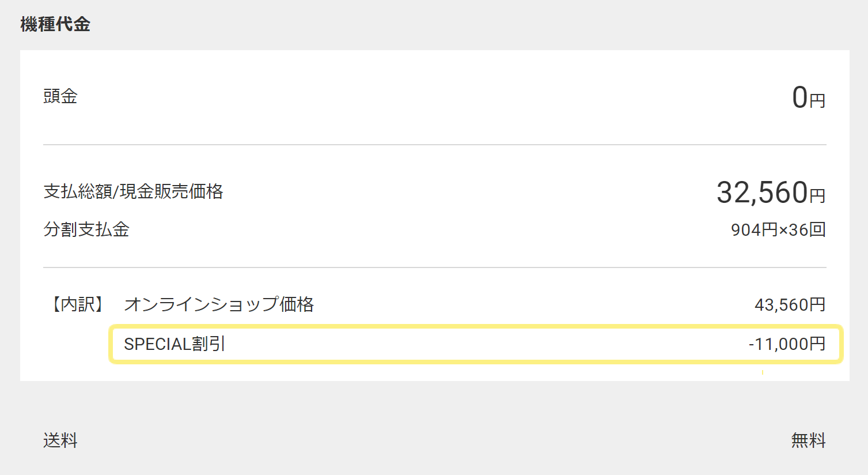Select the SPECIAL割引 label text
868x475 pixels.
coord(175,344)
